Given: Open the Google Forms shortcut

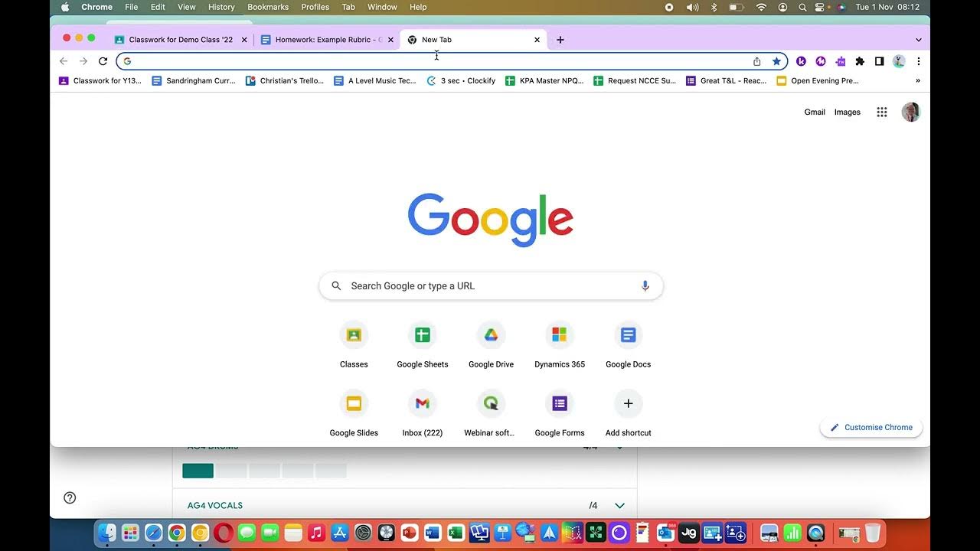Looking at the screenshot, I should coord(560,413).
